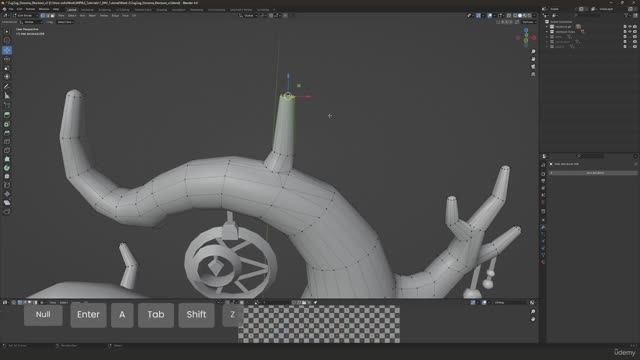Select the Knife tool
The image size is (640, 360).
pos(7,150)
